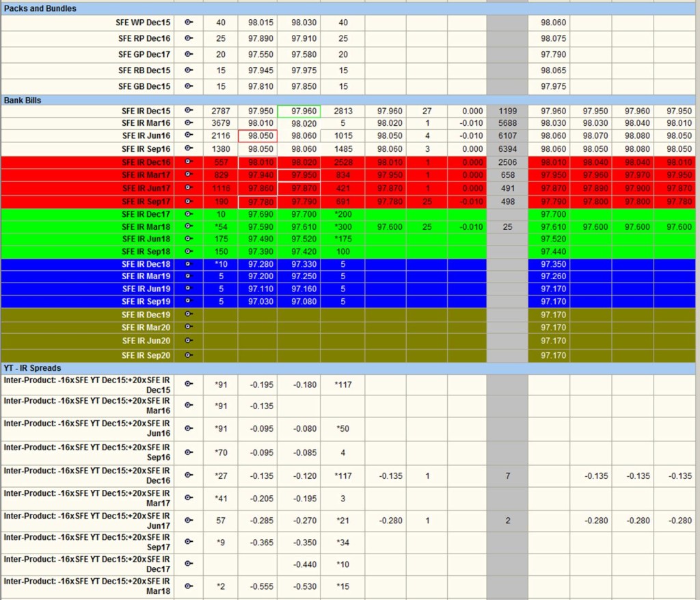The image size is (700, 600).
Task: Click the -0.440 price in the IR Dec17 spread
Action: click(305, 564)
